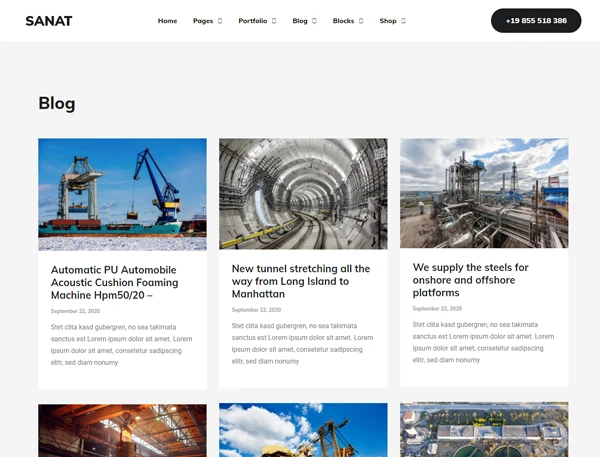Screen dimensions: 600x457
Task: Expand the Pages dropdown arrow
Action: point(220,21)
